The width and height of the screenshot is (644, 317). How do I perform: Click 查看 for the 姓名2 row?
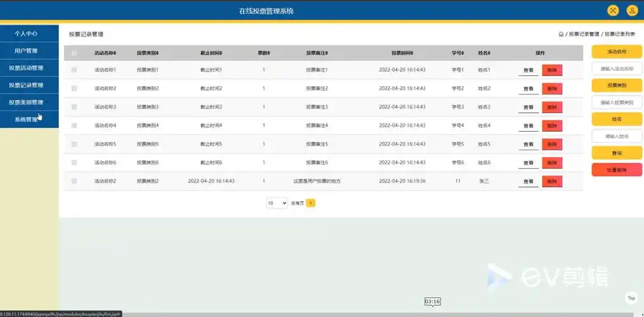click(528, 89)
